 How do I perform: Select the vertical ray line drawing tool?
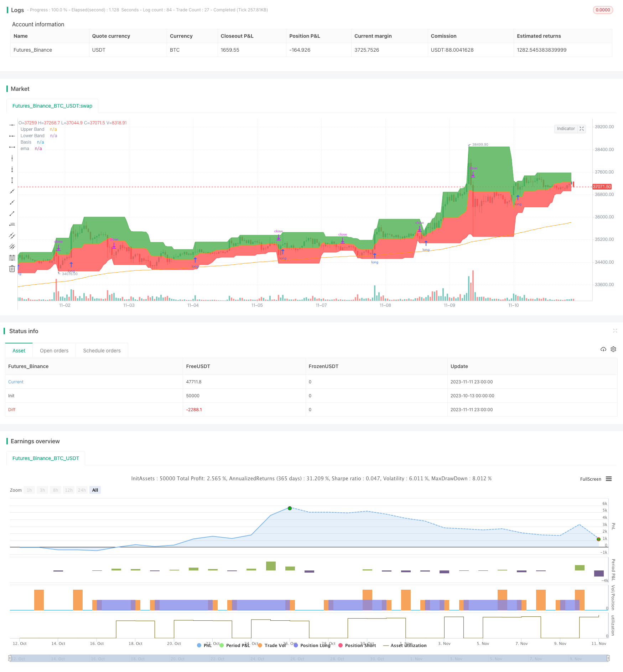[12, 169]
